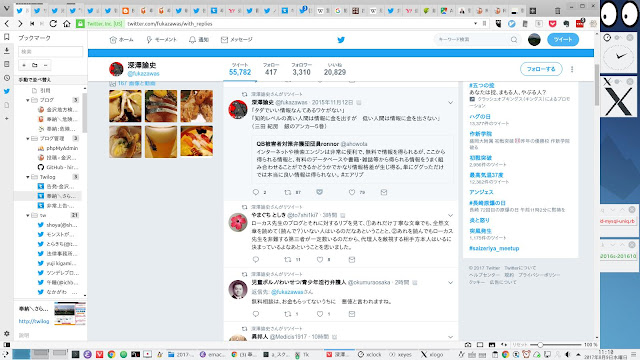Open the #saizeriya_meetup trending link
The image size is (640, 360).
(x=494, y=248)
